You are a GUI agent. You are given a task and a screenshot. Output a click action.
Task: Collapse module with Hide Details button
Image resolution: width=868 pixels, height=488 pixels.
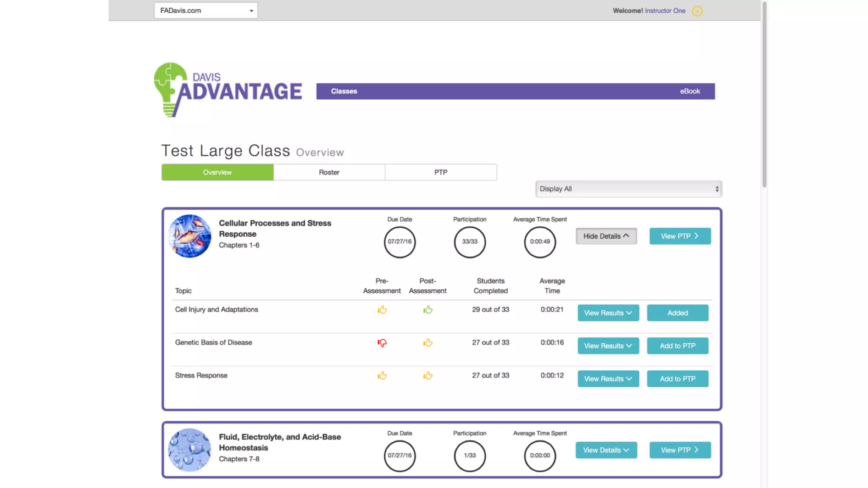[x=606, y=236]
